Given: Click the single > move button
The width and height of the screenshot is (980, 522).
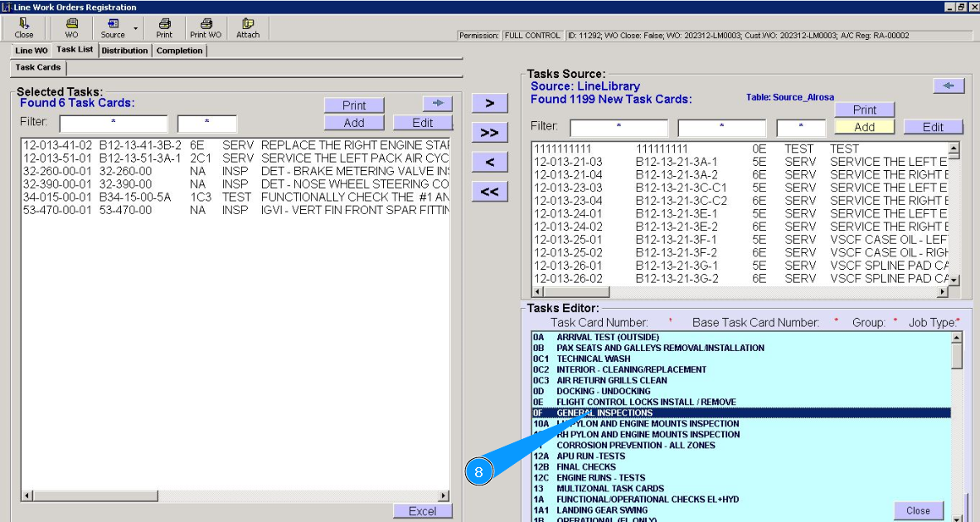Looking at the screenshot, I should [489, 103].
